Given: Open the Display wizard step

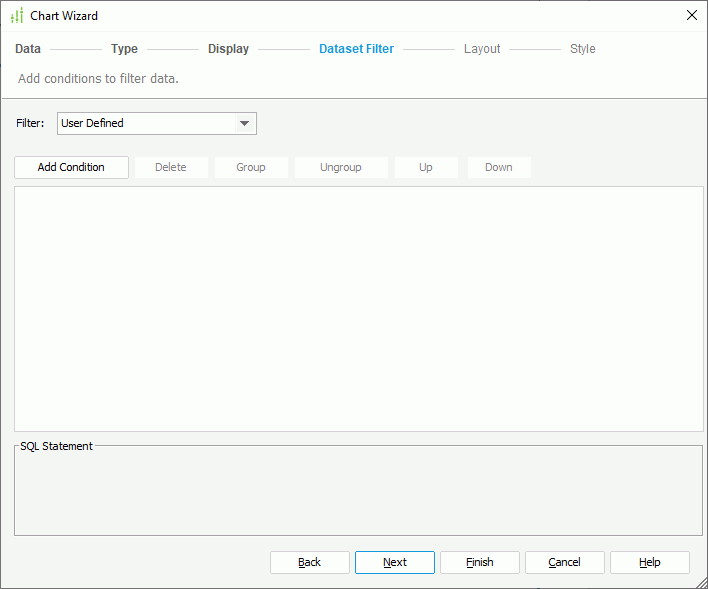Looking at the screenshot, I should click(228, 48).
